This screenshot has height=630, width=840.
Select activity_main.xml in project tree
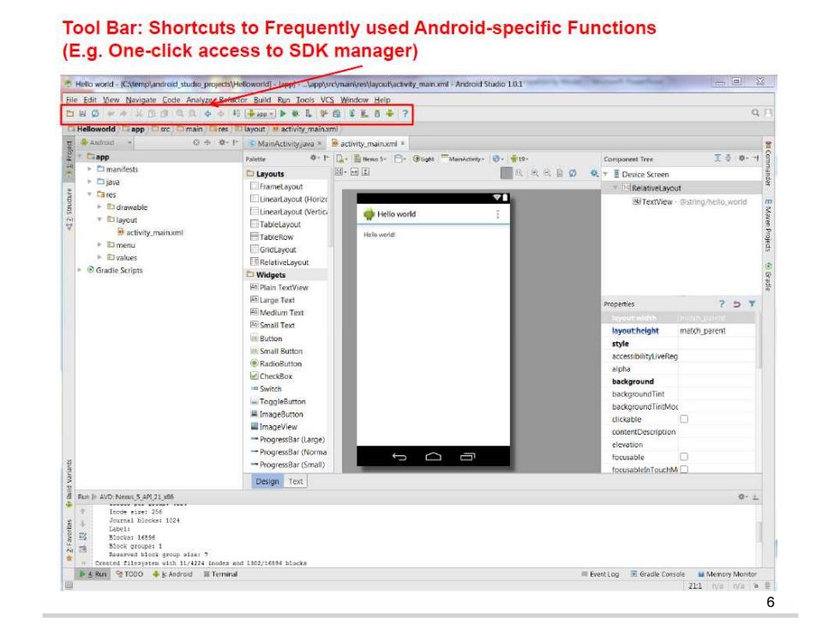(x=151, y=232)
